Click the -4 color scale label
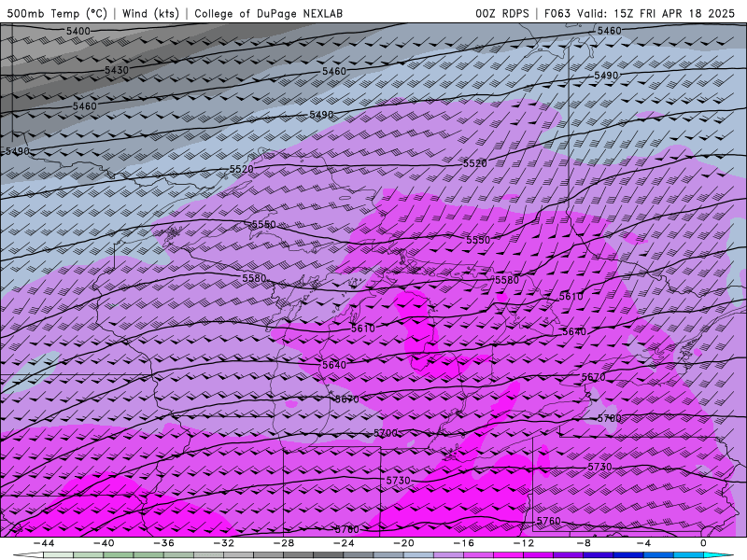Viewport: 747px width, 560px height. (x=644, y=543)
